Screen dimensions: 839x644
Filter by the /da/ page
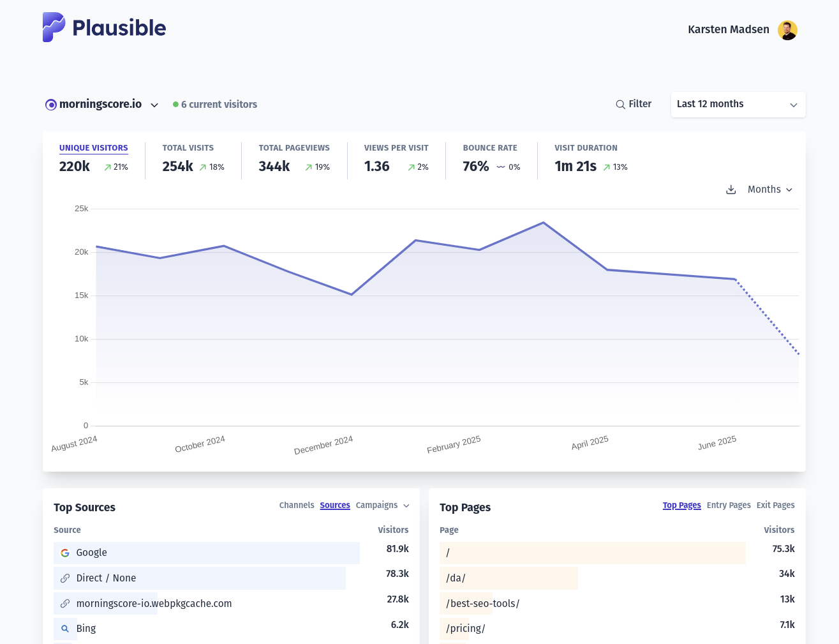click(617, 578)
